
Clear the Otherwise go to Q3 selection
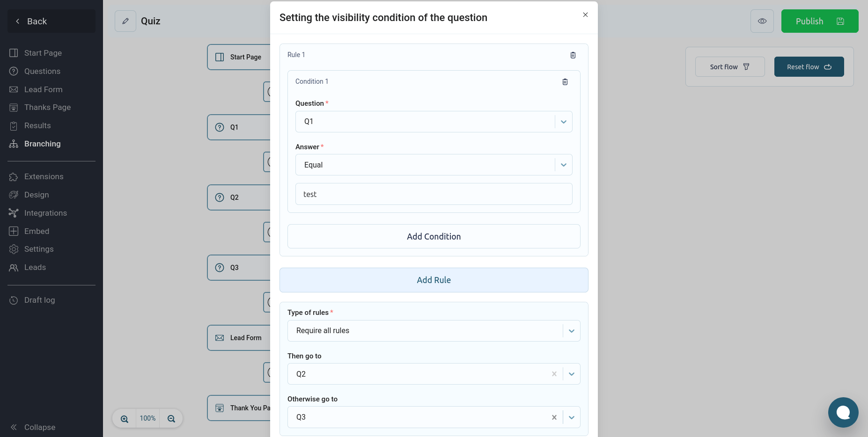pyautogui.click(x=554, y=417)
